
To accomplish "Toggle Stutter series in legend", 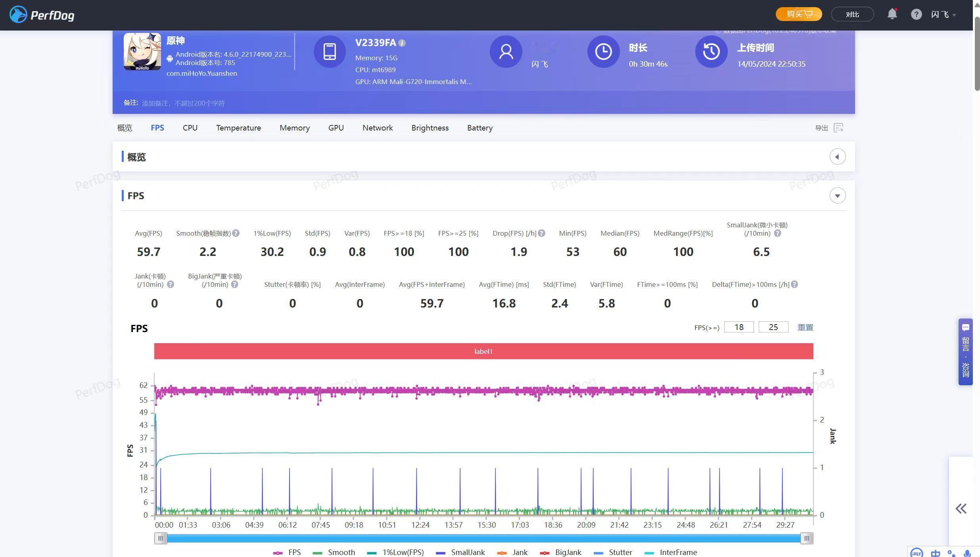I will click(x=613, y=552).
